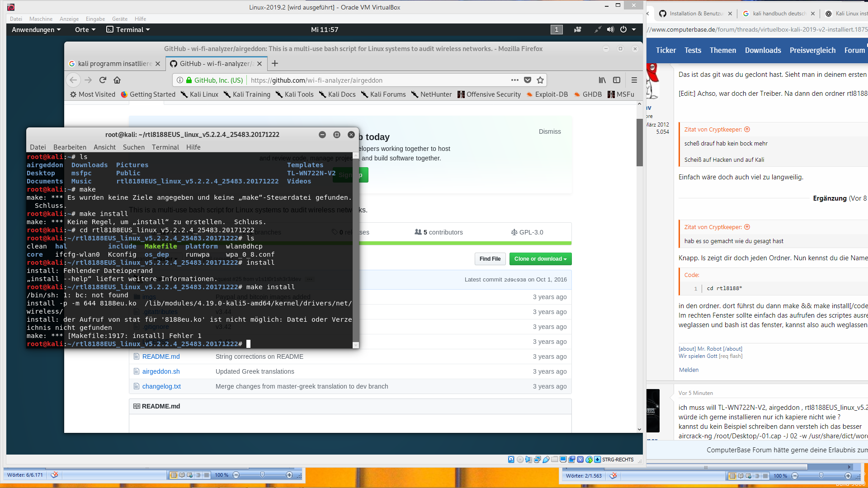Open Clone or download dropdown

540,259
